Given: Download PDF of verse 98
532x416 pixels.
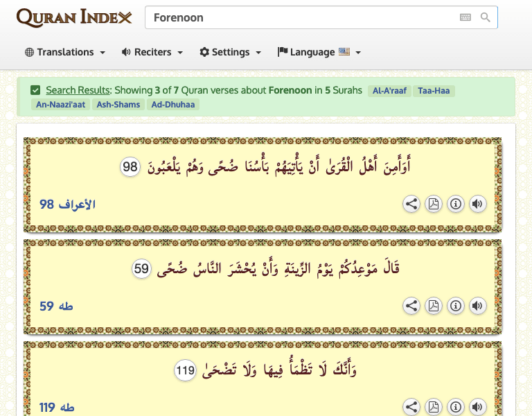Looking at the screenshot, I should [434, 204].
